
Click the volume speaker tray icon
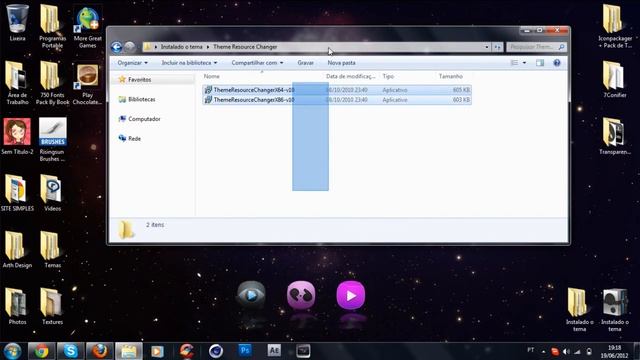tap(566, 351)
